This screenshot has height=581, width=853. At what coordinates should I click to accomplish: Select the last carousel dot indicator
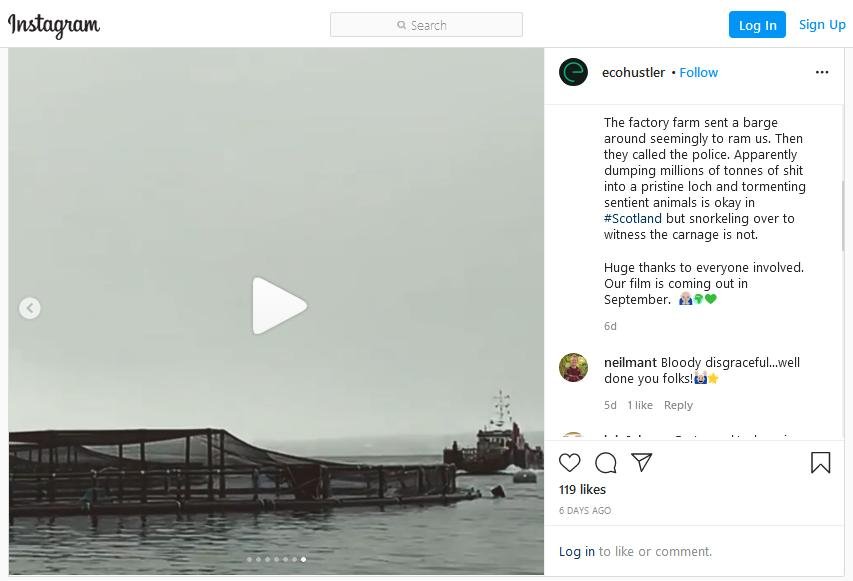pyautogui.click(x=303, y=559)
